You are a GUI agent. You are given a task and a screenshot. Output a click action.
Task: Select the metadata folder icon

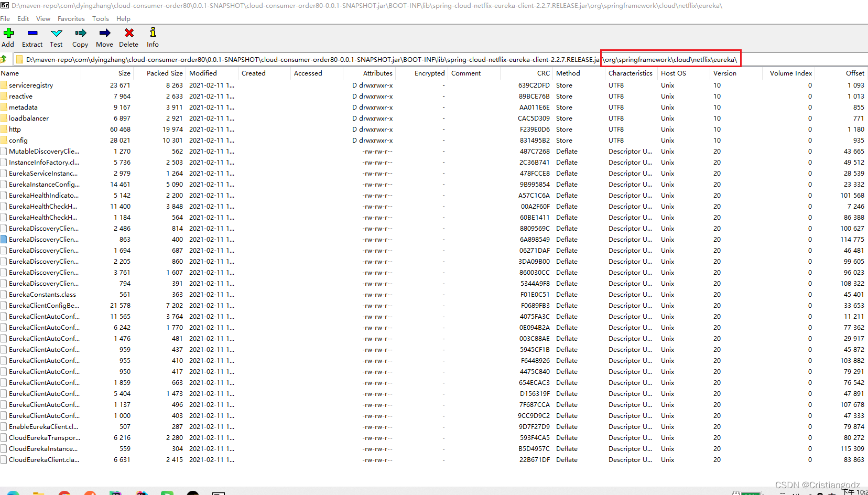pos(4,107)
